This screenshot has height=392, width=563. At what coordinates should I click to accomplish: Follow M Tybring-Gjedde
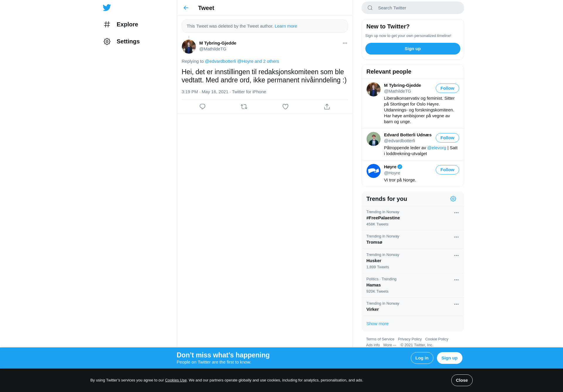point(447,88)
